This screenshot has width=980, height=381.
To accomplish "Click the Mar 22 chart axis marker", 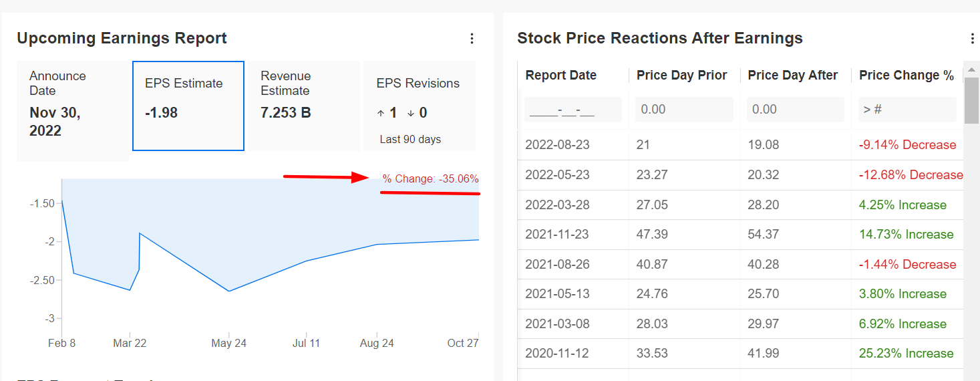I will click(x=130, y=343).
